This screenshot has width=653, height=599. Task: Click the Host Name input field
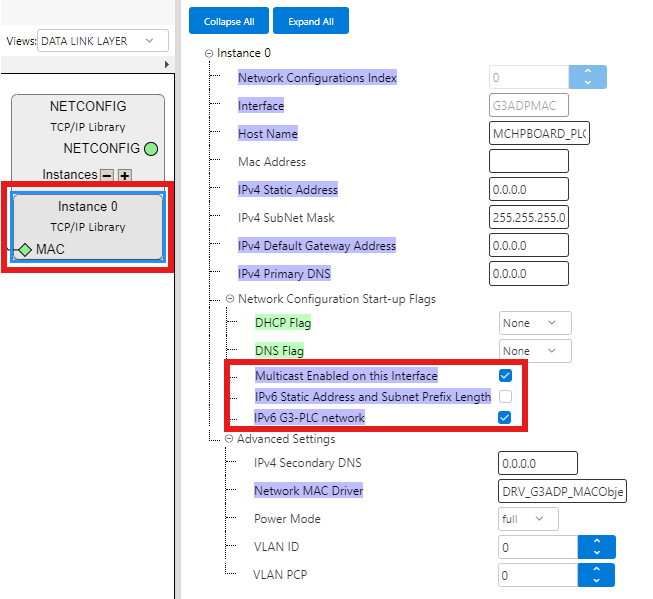point(539,133)
